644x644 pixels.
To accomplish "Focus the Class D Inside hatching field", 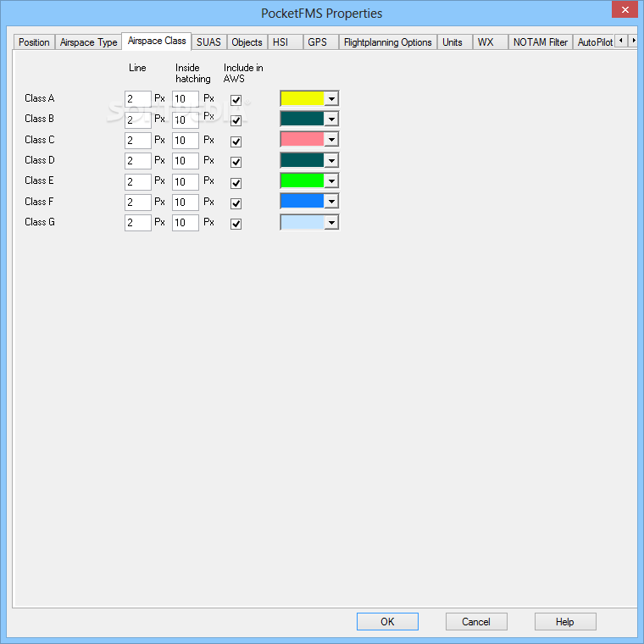I will [x=186, y=161].
